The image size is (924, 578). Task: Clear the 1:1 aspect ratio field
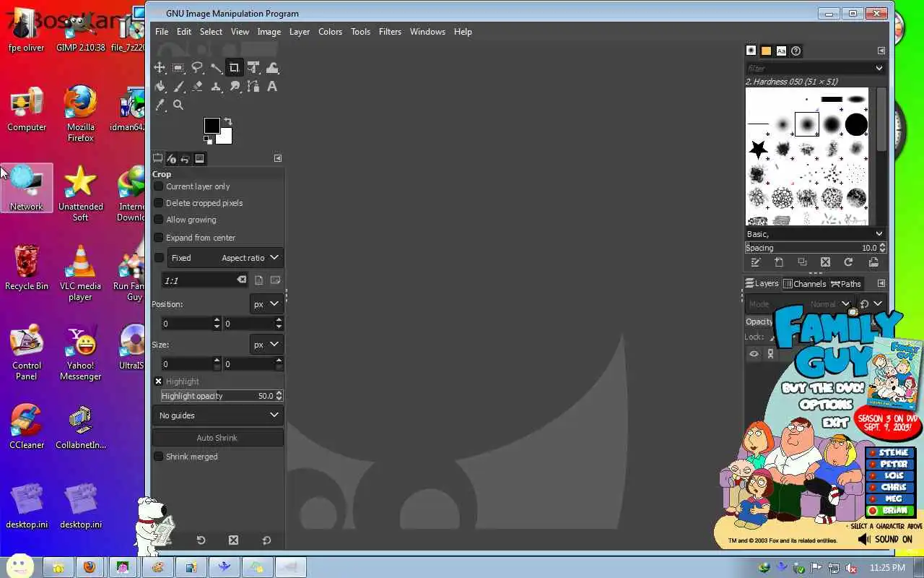pyautogui.click(x=242, y=280)
